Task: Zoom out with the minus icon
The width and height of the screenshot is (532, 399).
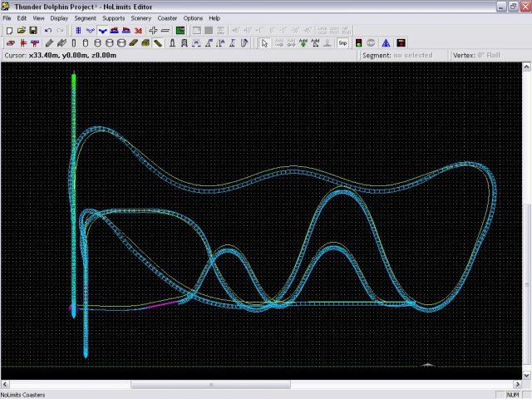Action: (165, 31)
